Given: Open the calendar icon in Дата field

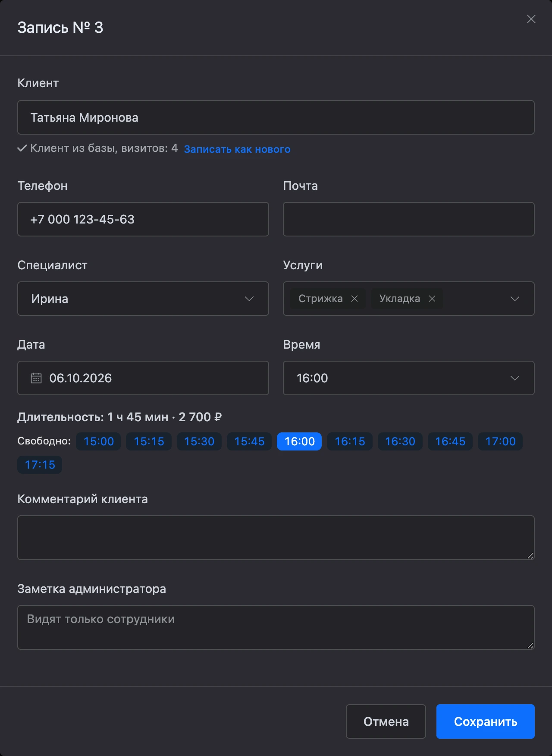Looking at the screenshot, I should click(36, 378).
